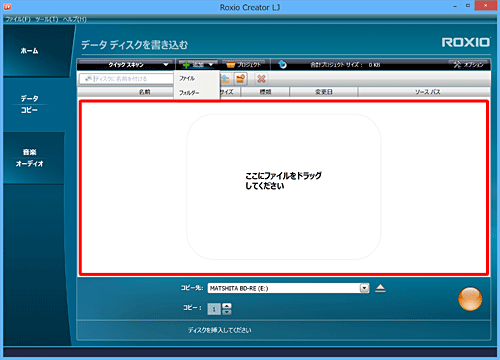Sort by 変更日 column header
The width and height of the screenshot is (500, 360).
(324, 92)
